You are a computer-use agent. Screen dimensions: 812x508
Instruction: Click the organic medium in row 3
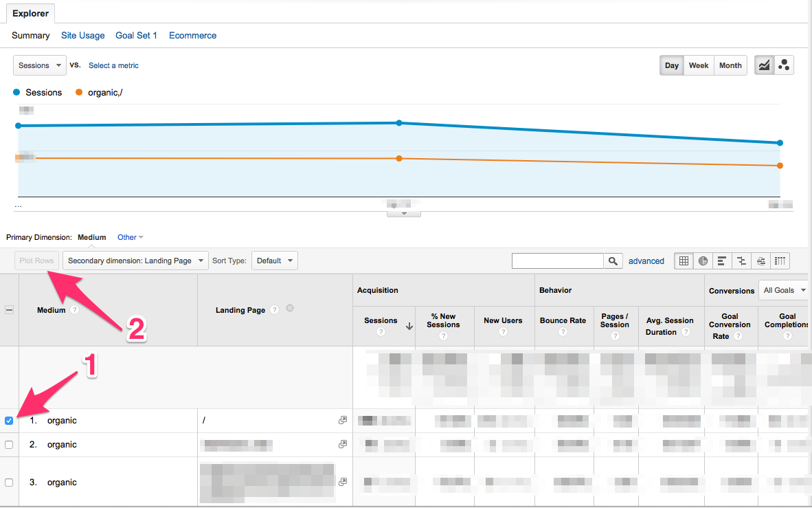[62, 483]
